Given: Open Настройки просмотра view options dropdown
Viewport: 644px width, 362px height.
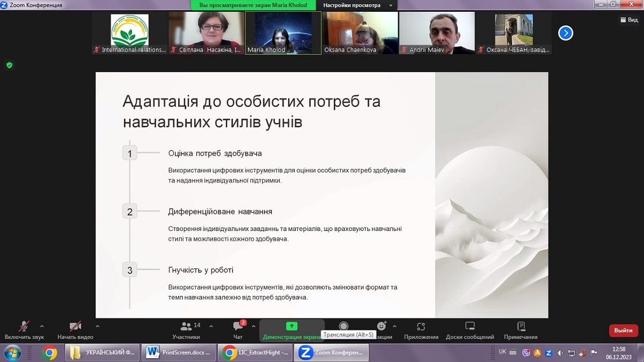Looking at the screenshot, I should [357, 5].
